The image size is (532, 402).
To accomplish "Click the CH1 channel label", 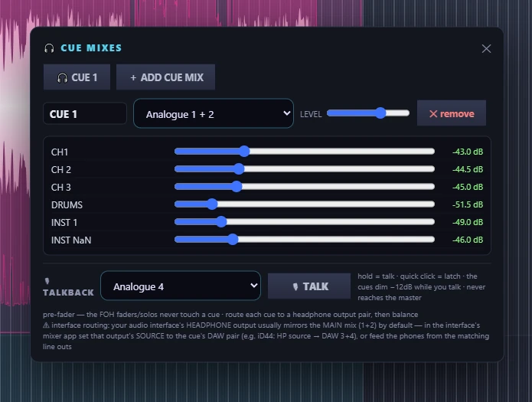I will click(60, 152).
